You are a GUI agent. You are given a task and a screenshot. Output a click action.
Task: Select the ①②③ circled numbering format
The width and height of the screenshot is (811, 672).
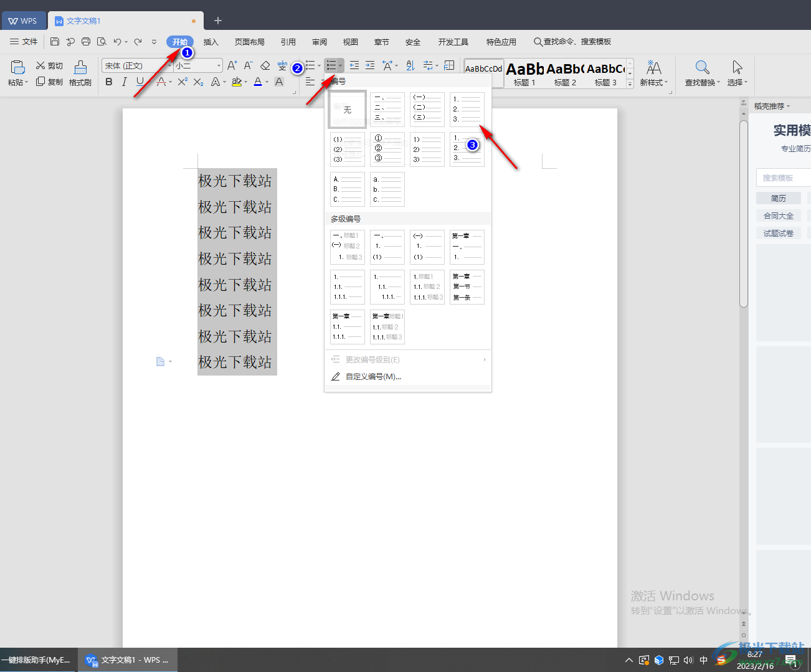(387, 149)
